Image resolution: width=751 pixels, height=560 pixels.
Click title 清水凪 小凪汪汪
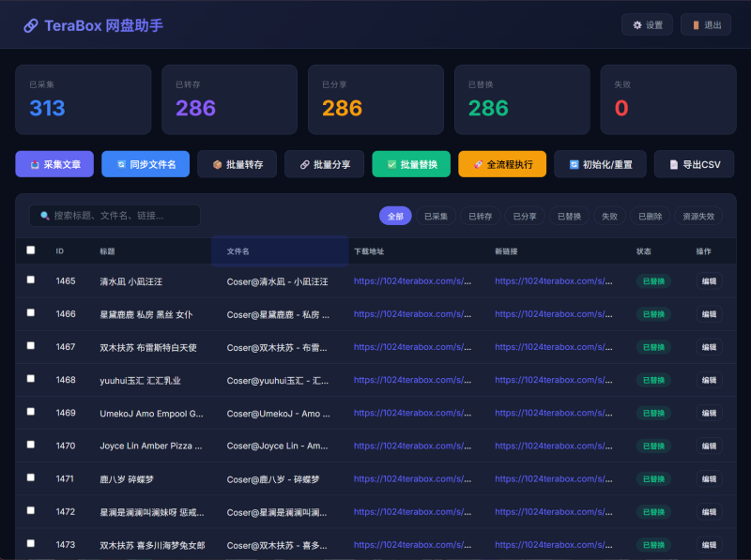coord(130,281)
